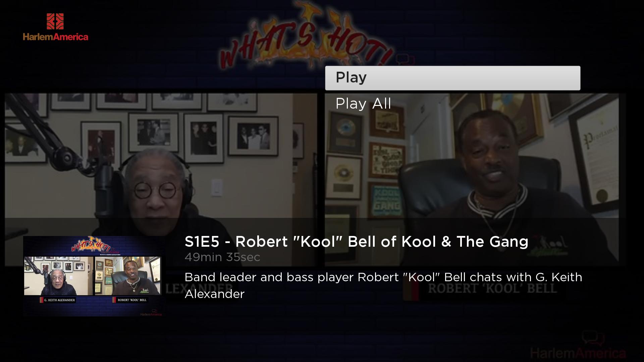
Task: Click the Robert 'Kool' Bell name tag in thumbnail
Action: coord(130,300)
